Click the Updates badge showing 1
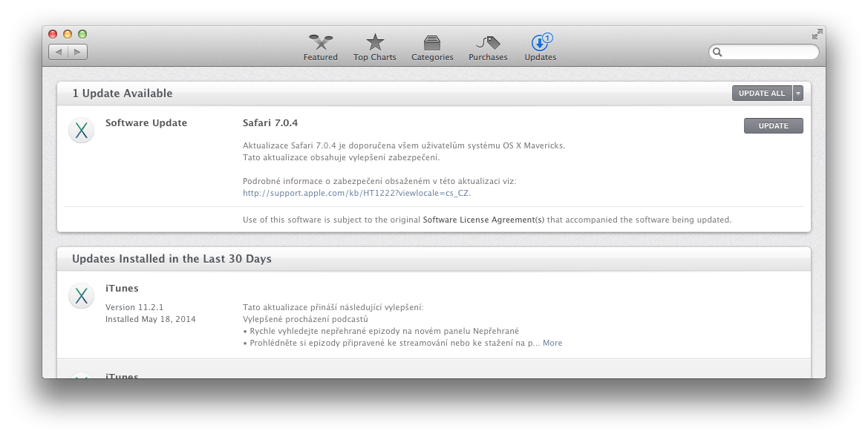 click(x=547, y=38)
